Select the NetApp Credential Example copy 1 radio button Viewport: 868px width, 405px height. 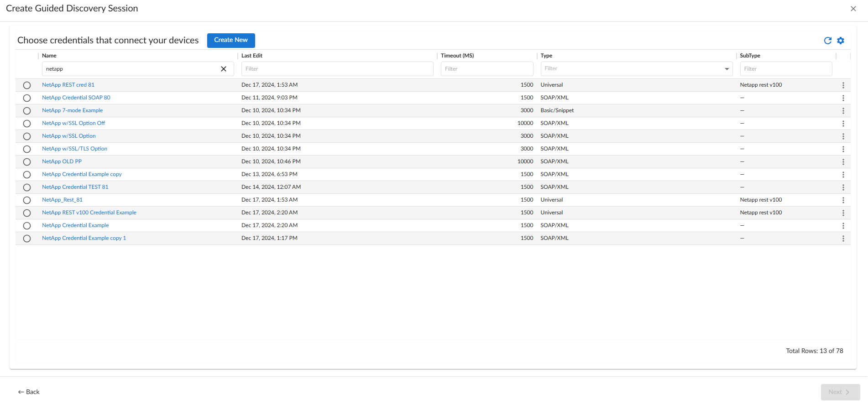(27, 239)
